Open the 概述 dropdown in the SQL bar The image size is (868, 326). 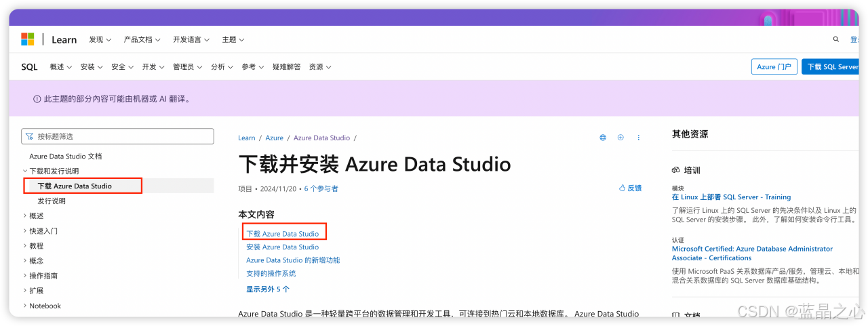(60, 67)
